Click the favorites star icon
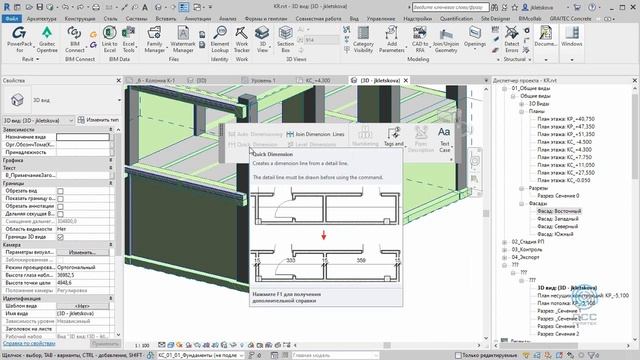The image size is (640, 360). point(515,7)
